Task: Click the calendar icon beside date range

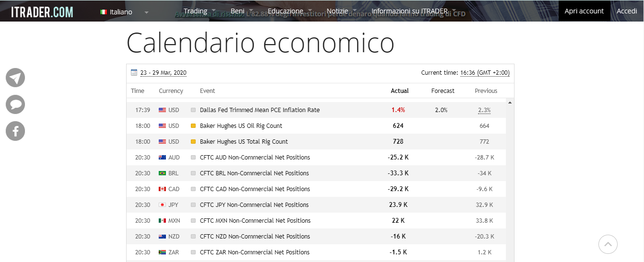Action: 134,73
